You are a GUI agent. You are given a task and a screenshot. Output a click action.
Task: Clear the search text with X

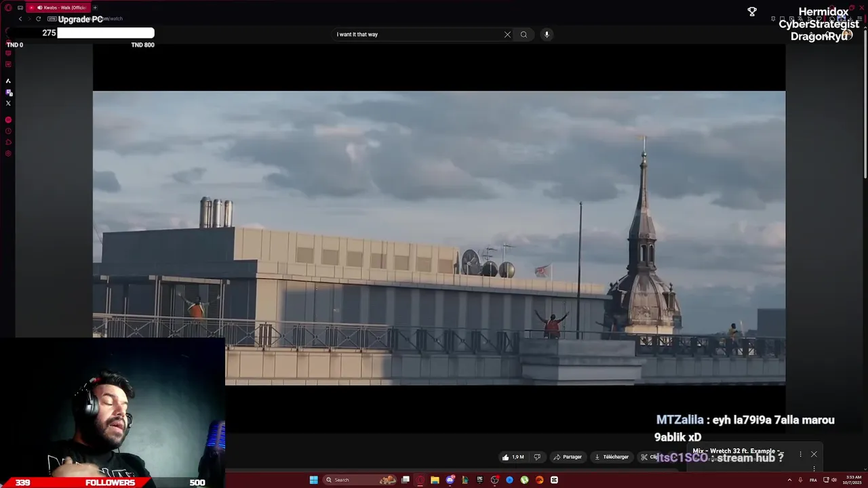pyautogui.click(x=507, y=35)
